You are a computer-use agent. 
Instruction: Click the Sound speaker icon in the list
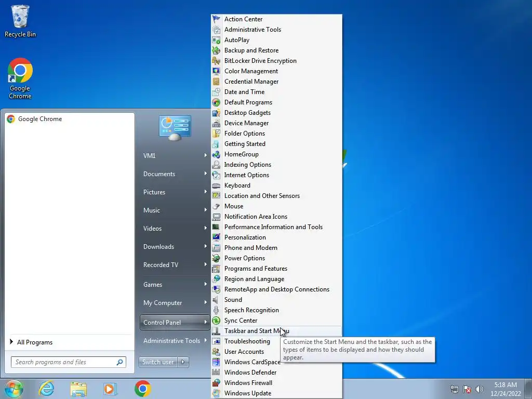click(216, 300)
